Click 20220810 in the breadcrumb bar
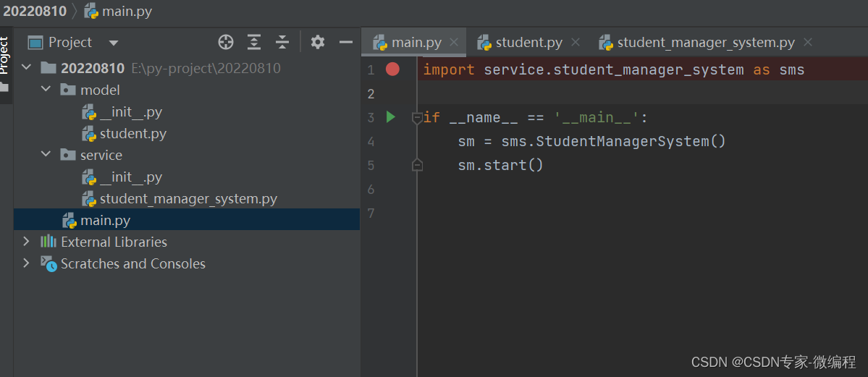 (34, 11)
